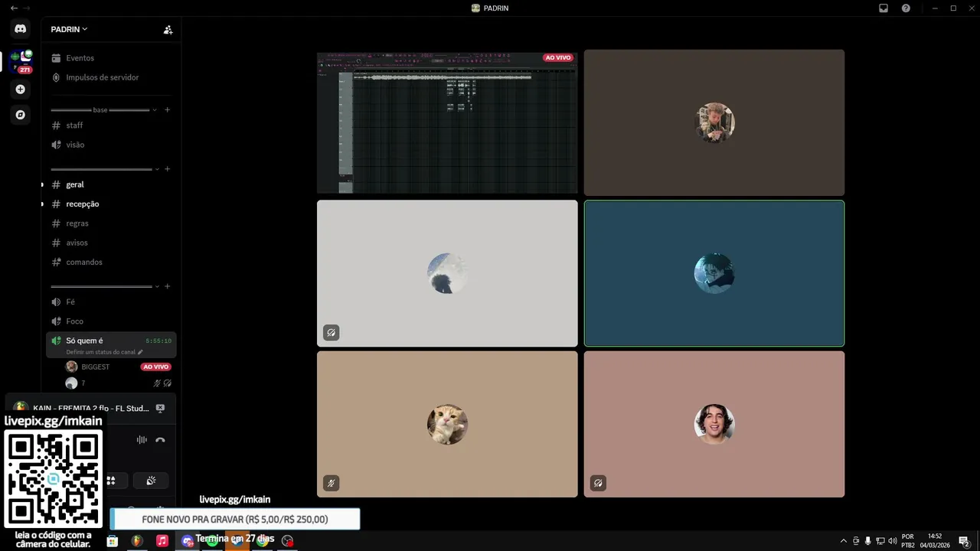
Task: Open noise suppression waveform icon
Action: (x=142, y=439)
